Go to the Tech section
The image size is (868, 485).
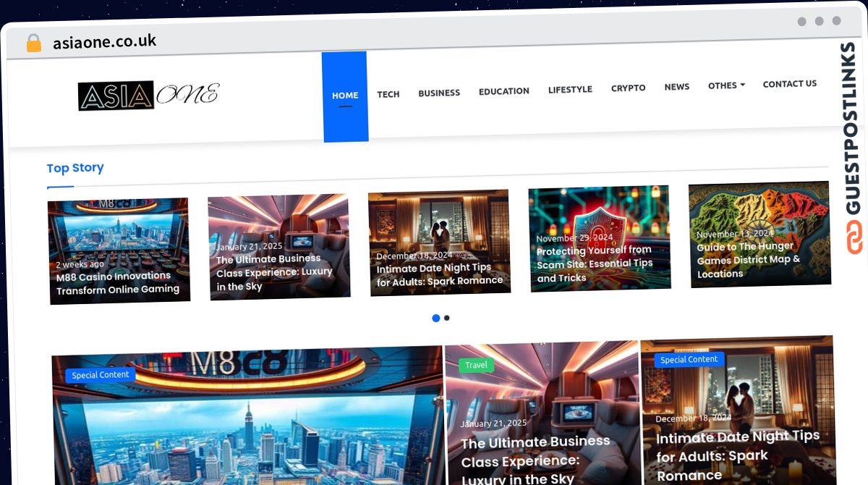point(388,94)
